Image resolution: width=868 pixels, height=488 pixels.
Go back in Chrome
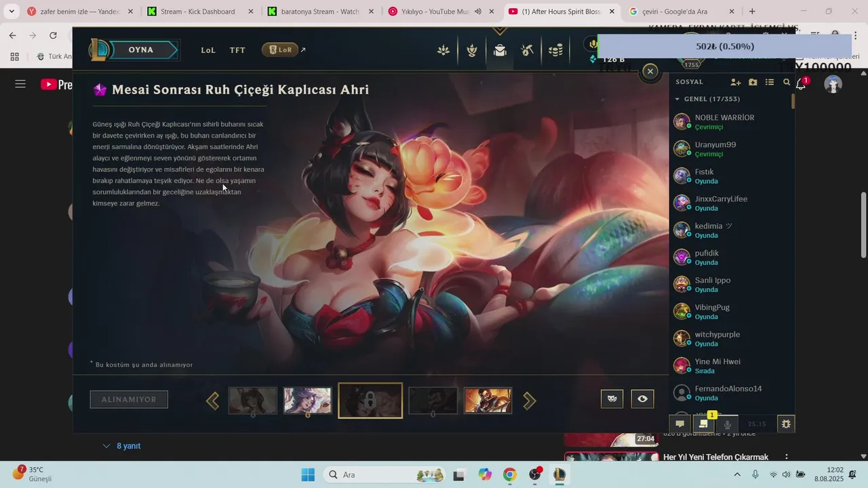coord(12,35)
